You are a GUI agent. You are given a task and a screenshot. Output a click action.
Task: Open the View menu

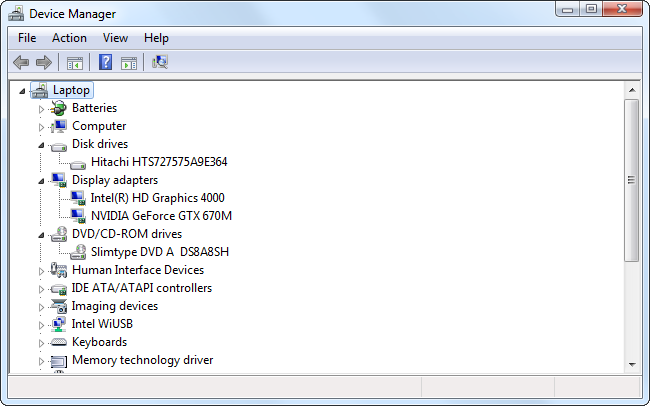[x=115, y=38]
